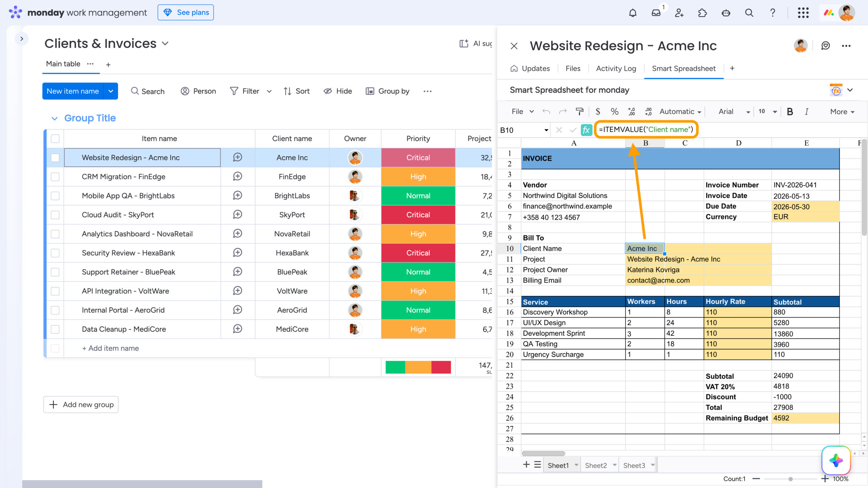Open the New item name dropdown arrow
Image resolution: width=868 pixels, height=488 pixels.
[x=111, y=91]
